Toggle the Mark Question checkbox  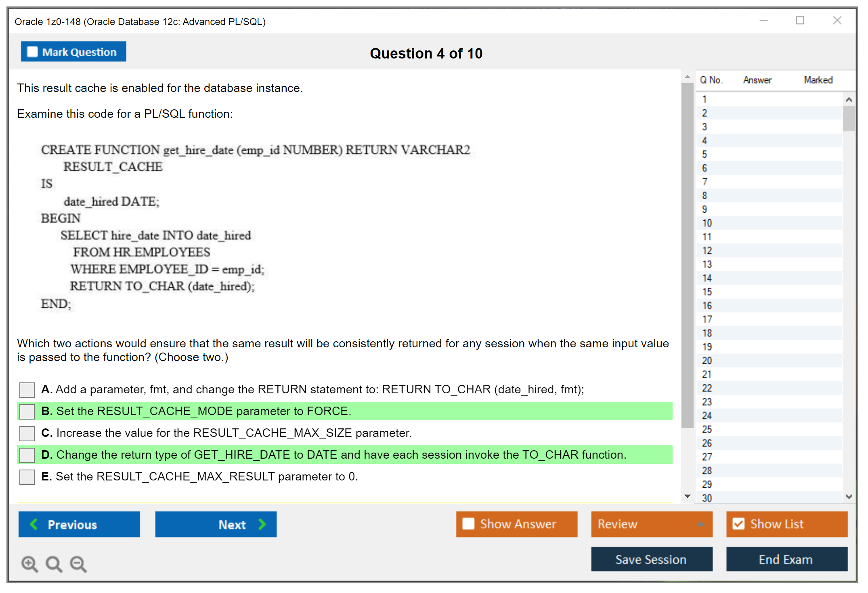(x=32, y=52)
